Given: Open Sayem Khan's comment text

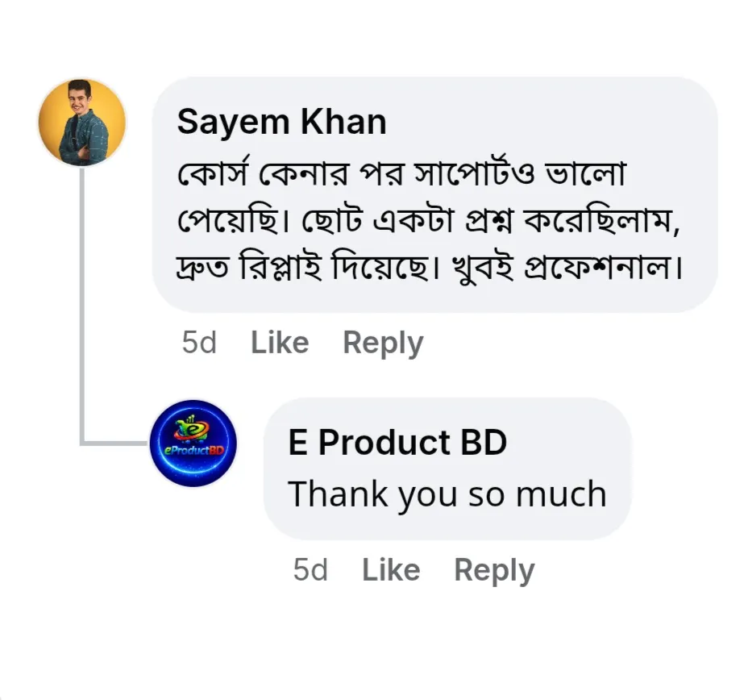Looking at the screenshot, I should [427, 218].
